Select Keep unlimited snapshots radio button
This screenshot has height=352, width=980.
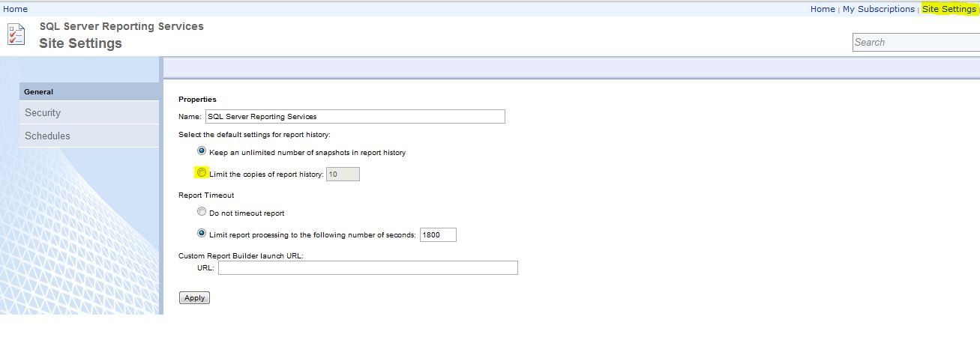click(x=202, y=151)
